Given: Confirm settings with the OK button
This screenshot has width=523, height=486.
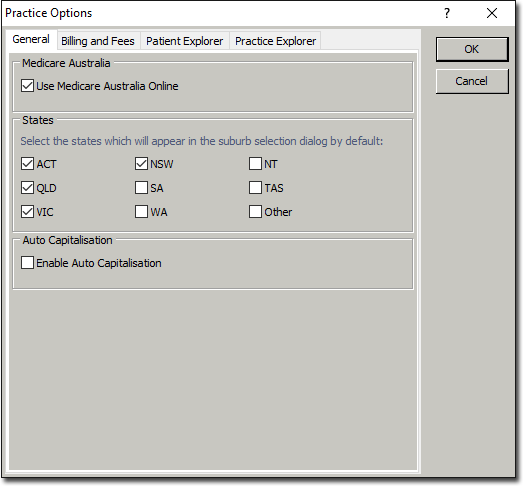Looking at the screenshot, I should tap(472, 49).
